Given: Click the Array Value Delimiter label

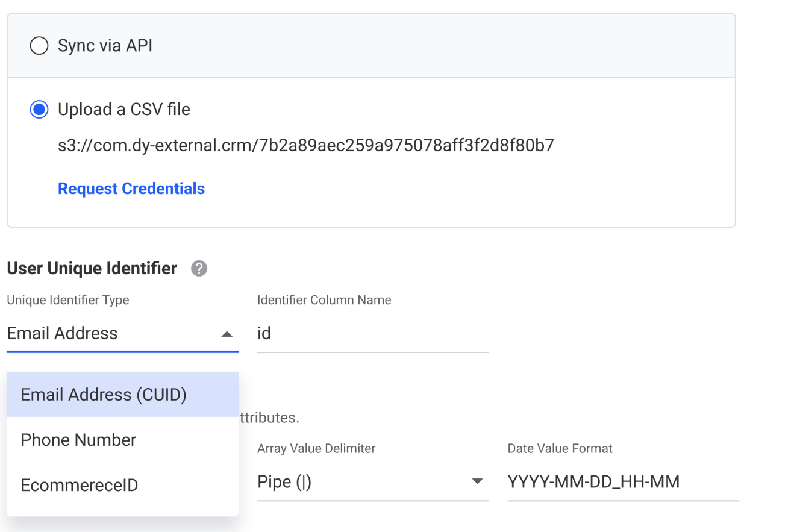Looking at the screenshot, I should (x=316, y=449).
